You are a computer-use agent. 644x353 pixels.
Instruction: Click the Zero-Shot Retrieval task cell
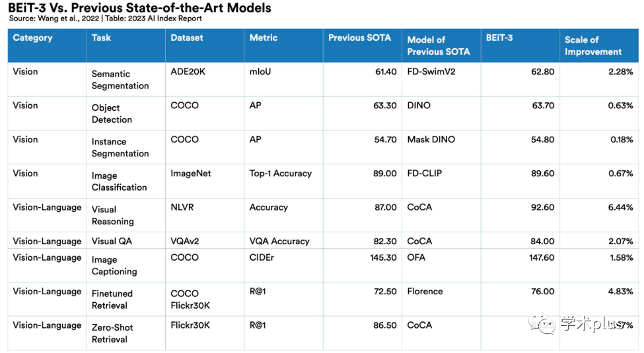(111, 333)
